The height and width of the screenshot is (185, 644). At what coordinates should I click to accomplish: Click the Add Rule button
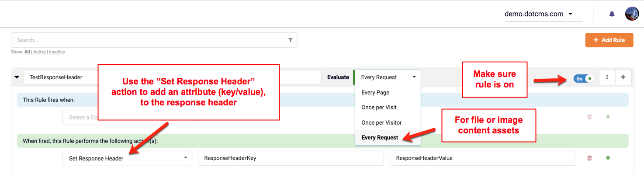[x=609, y=40]
